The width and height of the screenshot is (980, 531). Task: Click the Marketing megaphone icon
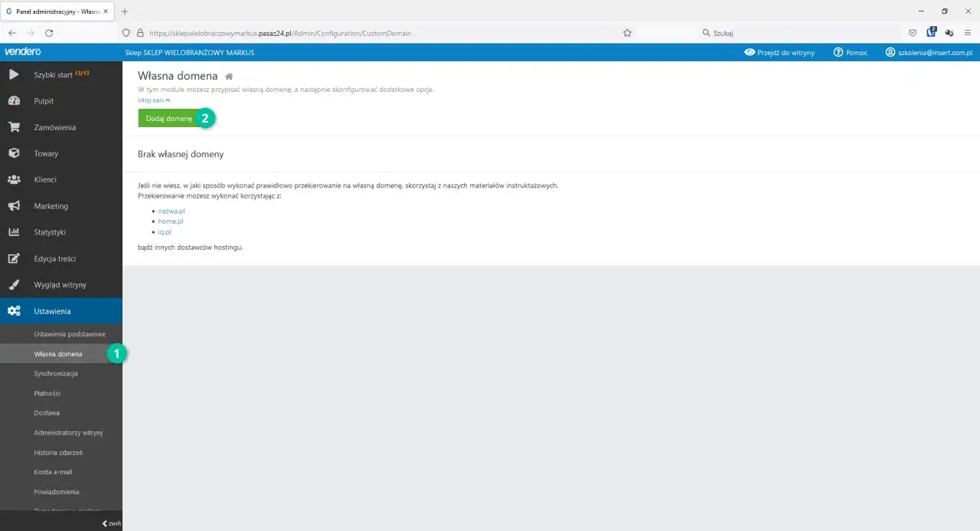[x=14, y=206]
